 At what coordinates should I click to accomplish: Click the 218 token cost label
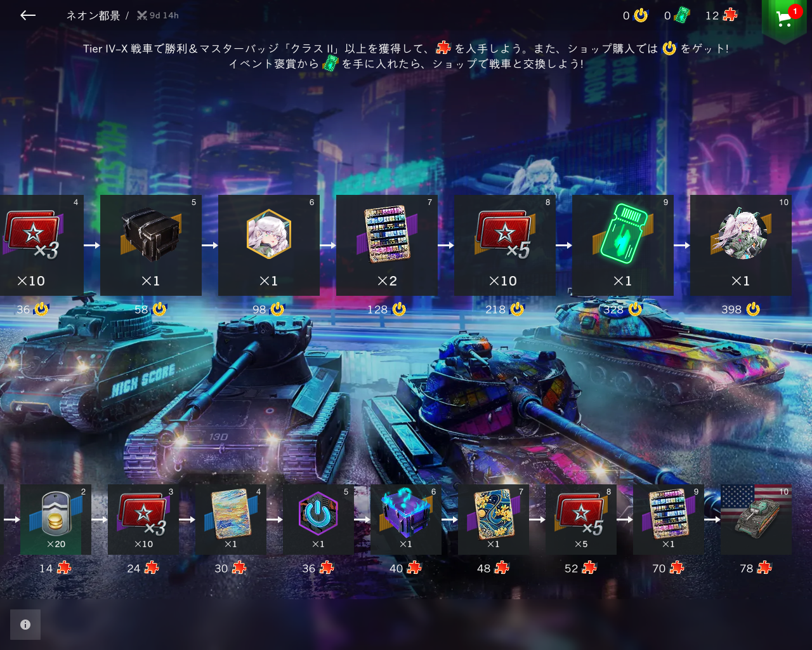(x=504, y=309)
